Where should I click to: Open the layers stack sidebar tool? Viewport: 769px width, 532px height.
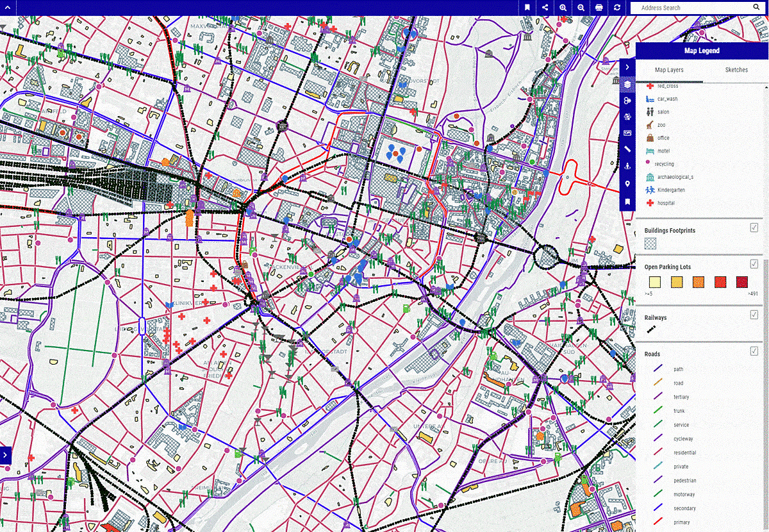(627, 84)
